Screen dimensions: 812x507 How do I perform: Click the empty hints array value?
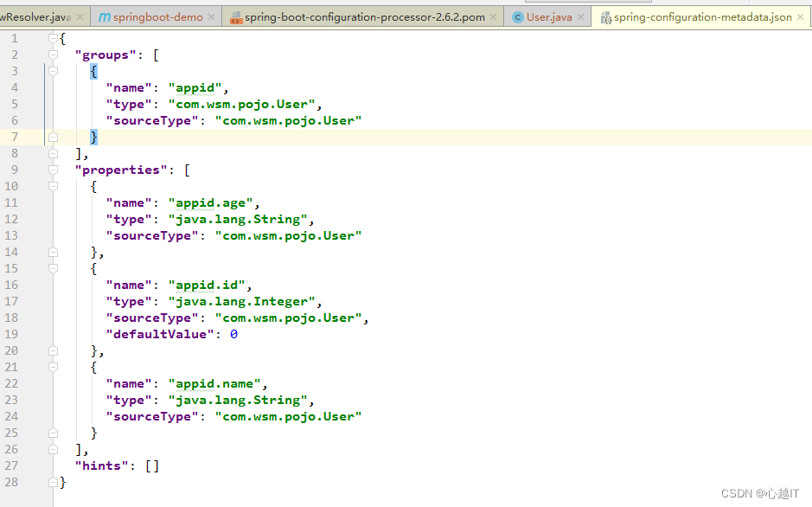152,465
